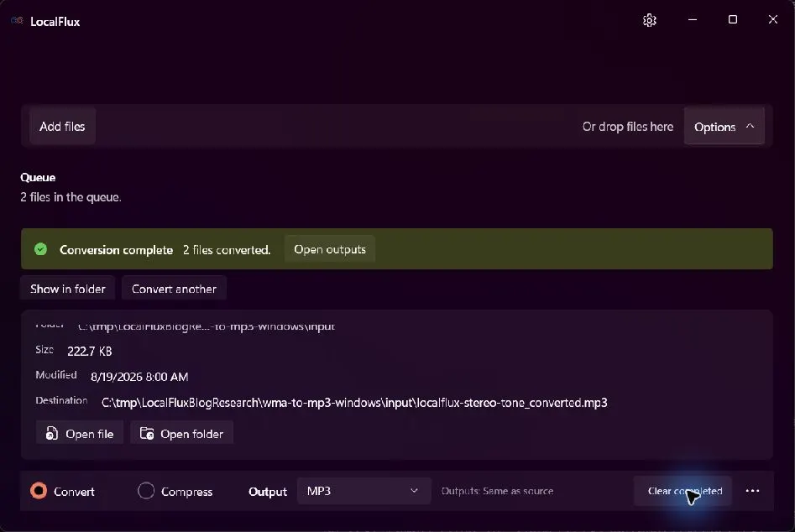The width and height of the screenshot is (795, 532).
Task: Click the Open folder button
Action: pyautogui.click(x=182, y=434)
